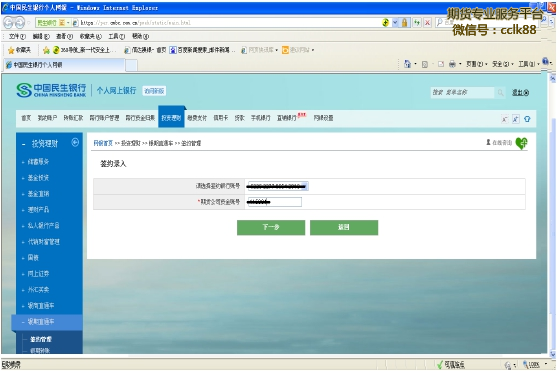Select the 转账汇款 navigation tab
The height and width of the screenshot is (371, 557).
click(x=73, y=118)
